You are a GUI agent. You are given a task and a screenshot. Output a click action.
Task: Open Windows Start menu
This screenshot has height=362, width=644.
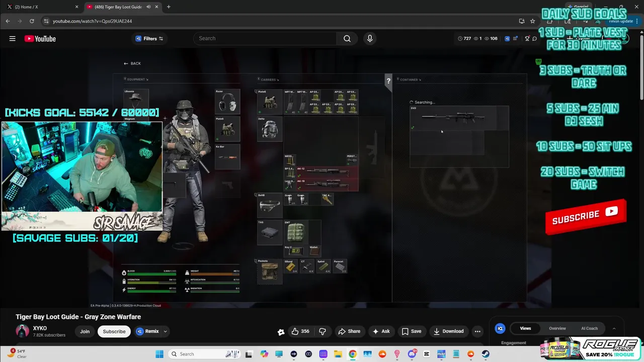tap(159, 354)
